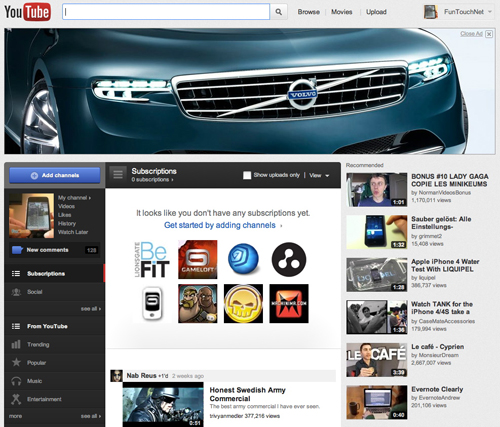The height and width of the screenshot is (427, 500).
Task: Open the Browse menu
Action: (x=309, y=12)
